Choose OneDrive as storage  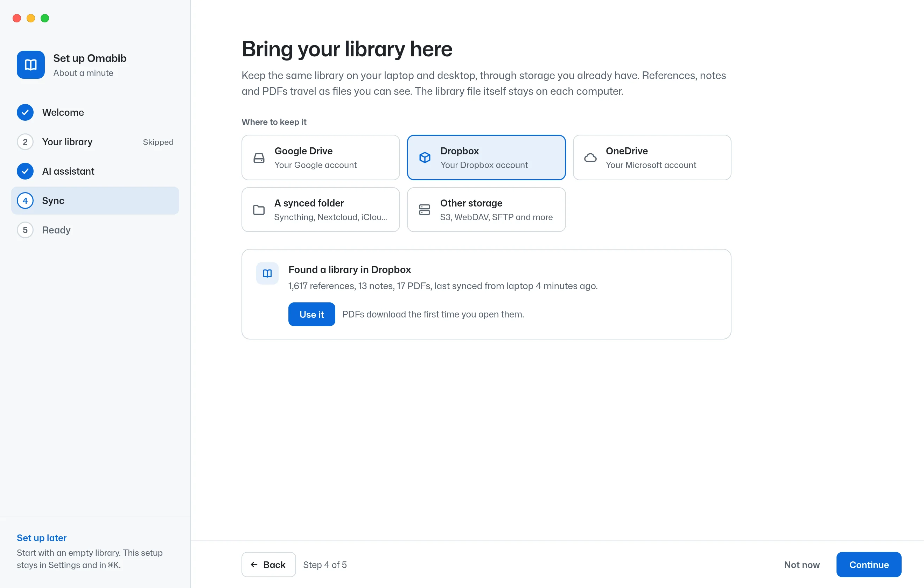click(652, 158)
